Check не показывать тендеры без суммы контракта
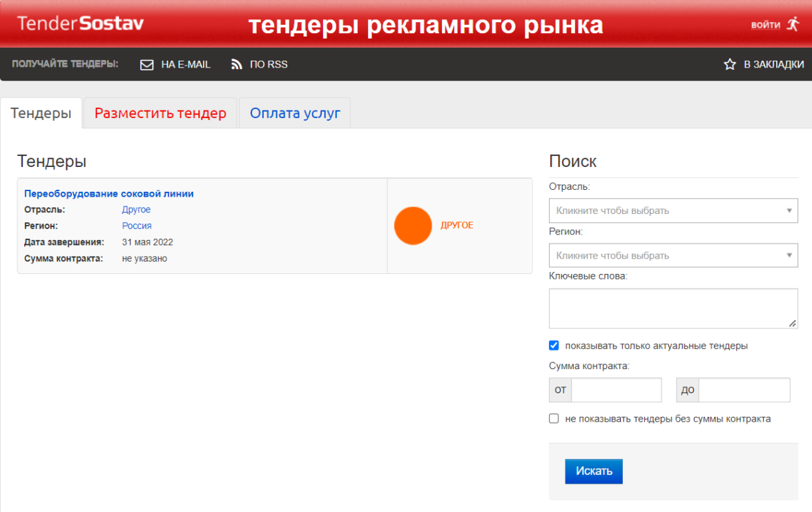The height and width of the screenshot is (512, 812). [554, 418]
